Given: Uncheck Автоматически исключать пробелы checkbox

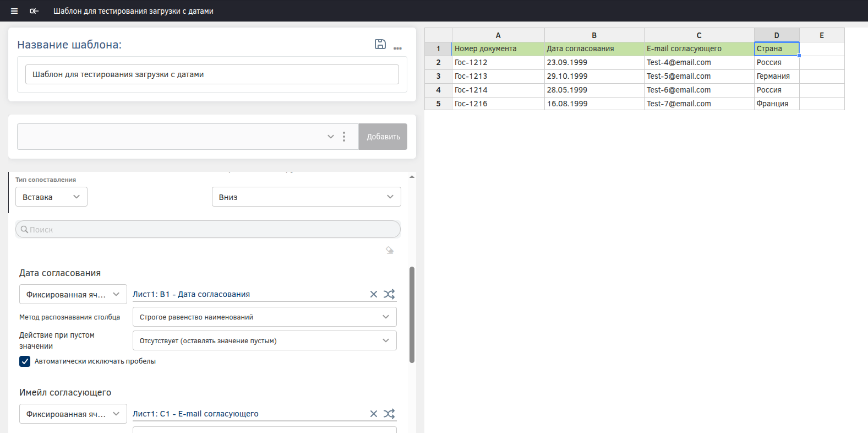Looking at the screenshot, I should coord(25,361).
